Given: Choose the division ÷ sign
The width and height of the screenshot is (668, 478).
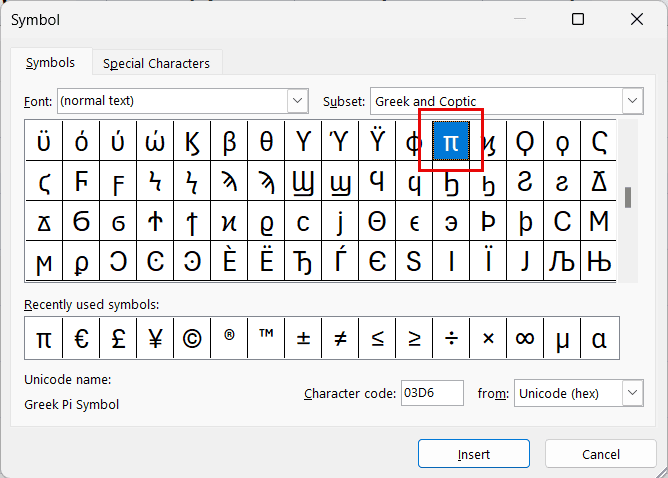Looking at the screenshot, I should click(451, 339).
